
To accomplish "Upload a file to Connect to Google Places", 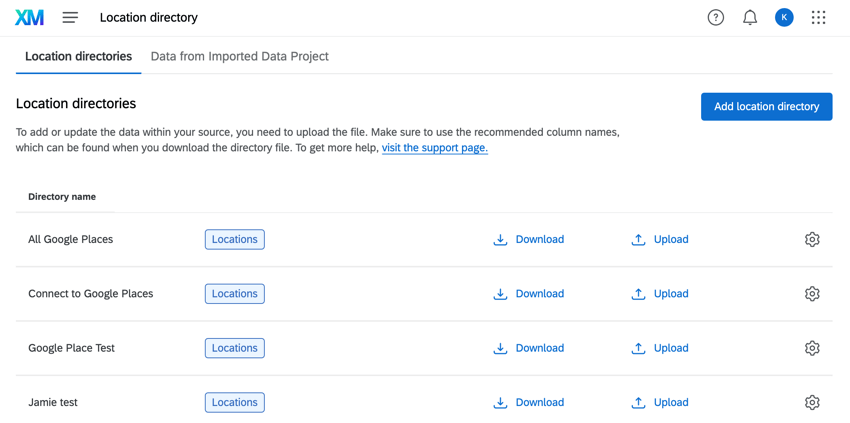I will click(x=660, y=293).
